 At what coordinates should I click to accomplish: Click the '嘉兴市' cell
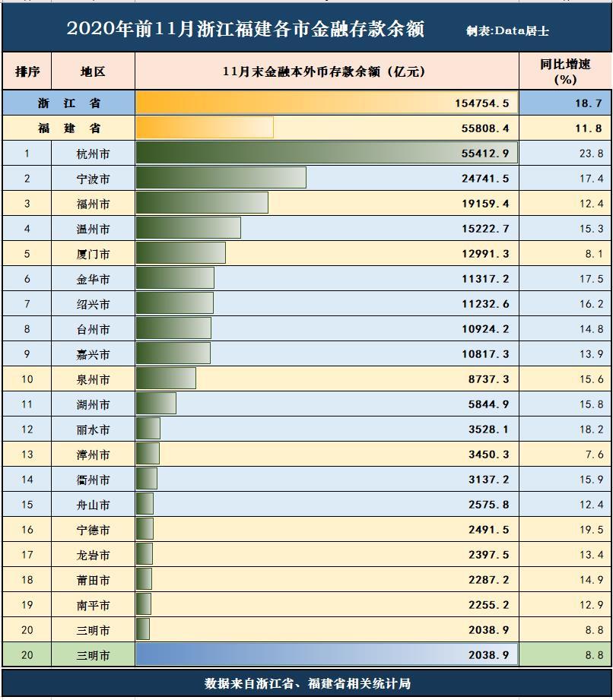[x=93, y=354]
